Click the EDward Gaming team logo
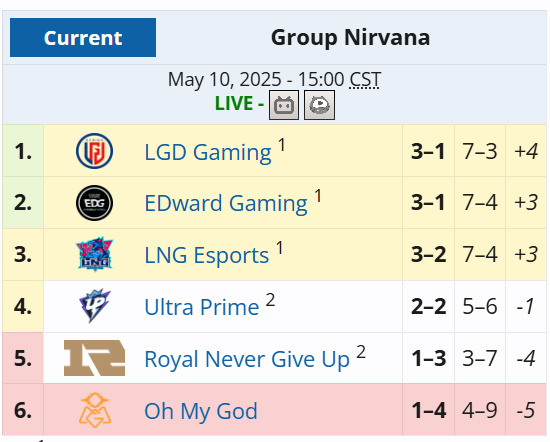550x442 pixels. (x=94, y=203)
